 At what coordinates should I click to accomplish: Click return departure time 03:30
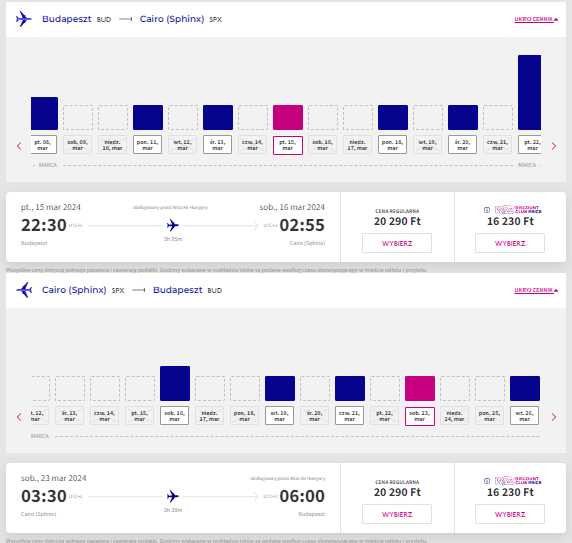[44, 496]
